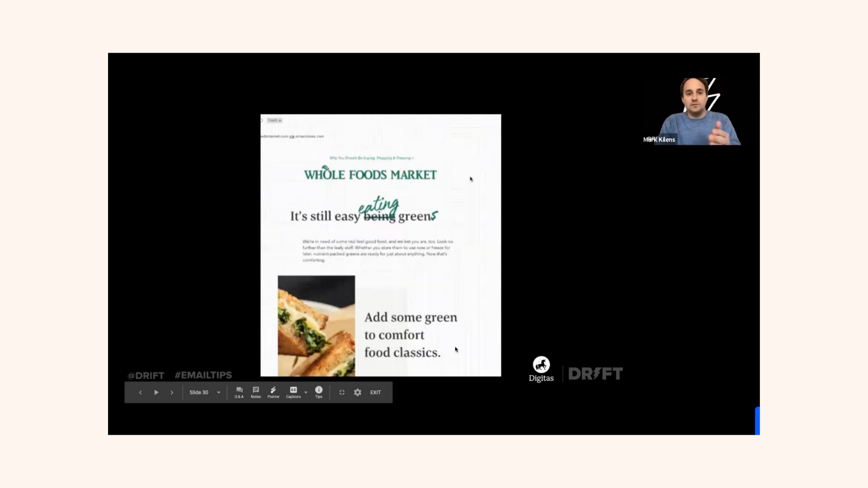Open presentation settings gear

tap(358, 393)
